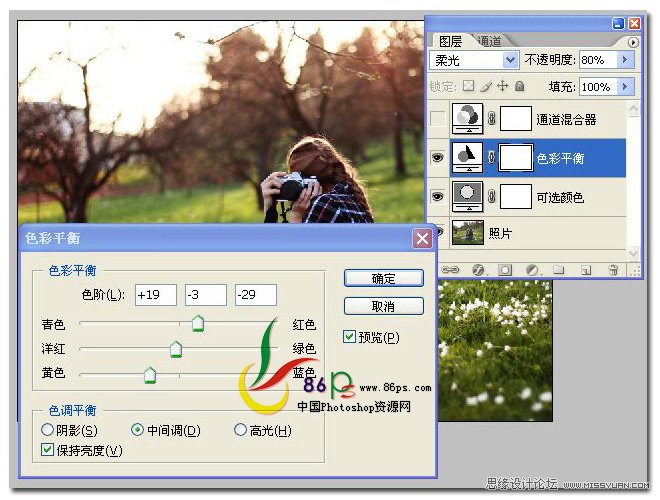The width and height of the screenshot is (660, 500).
Task: Click the first 色阶 field showing +19
Action: click(x=156, y=295)
